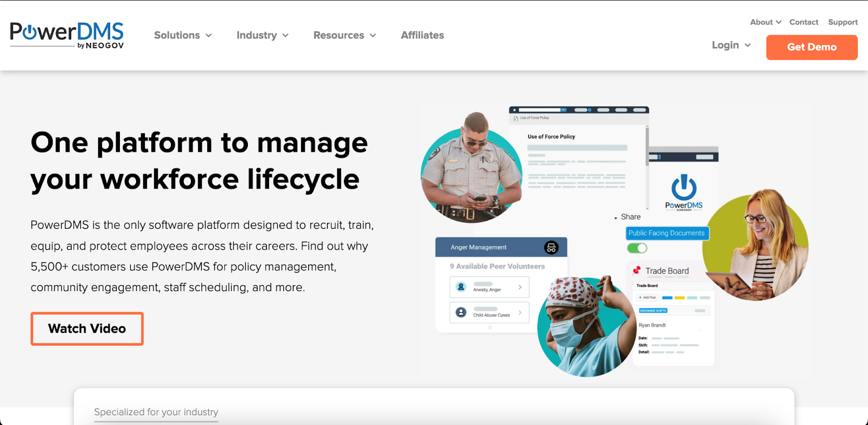Visit the Support page

tap(843, 22)
